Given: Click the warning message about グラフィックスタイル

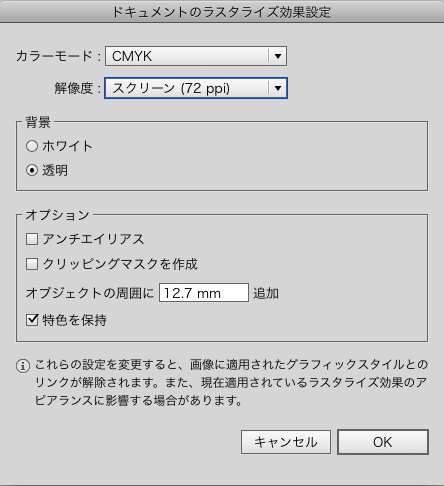Looking at the screenshot, I should pos(231,382).
